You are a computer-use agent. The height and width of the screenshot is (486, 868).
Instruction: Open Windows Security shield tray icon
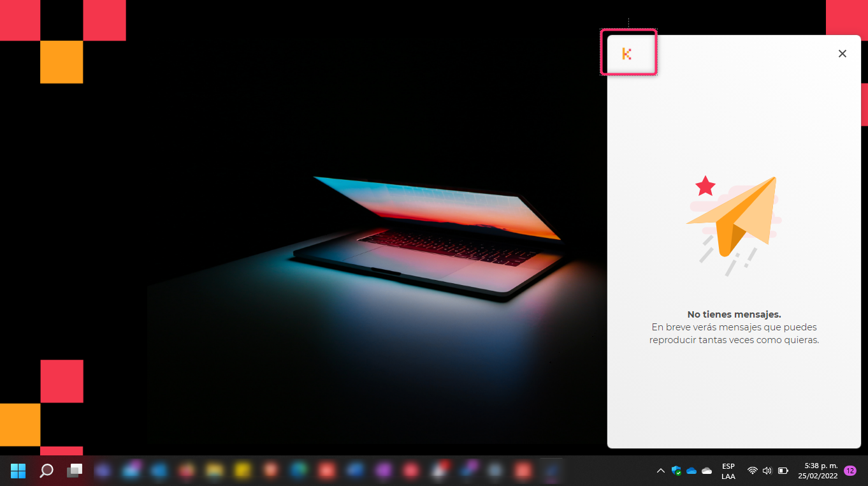[676, 471]
